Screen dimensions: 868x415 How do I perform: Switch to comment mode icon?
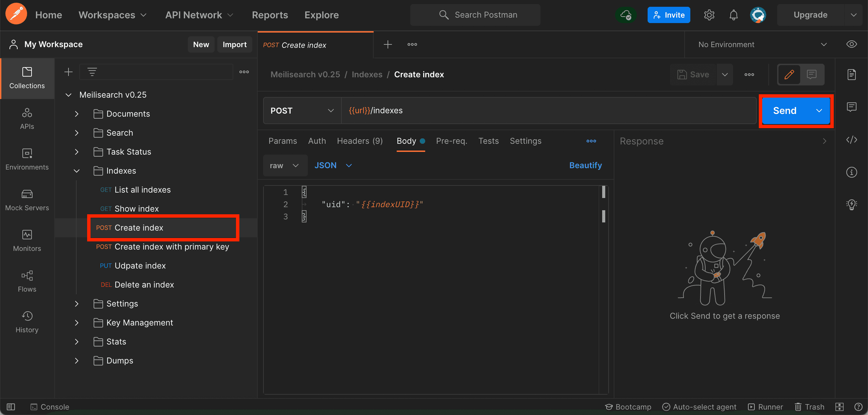(812, 75)
